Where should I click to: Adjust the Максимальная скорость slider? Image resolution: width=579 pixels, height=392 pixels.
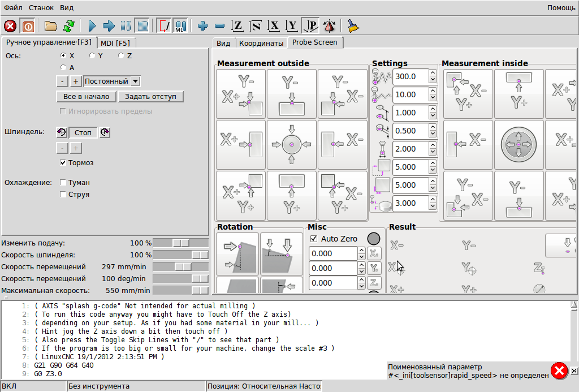coord(181,290)
